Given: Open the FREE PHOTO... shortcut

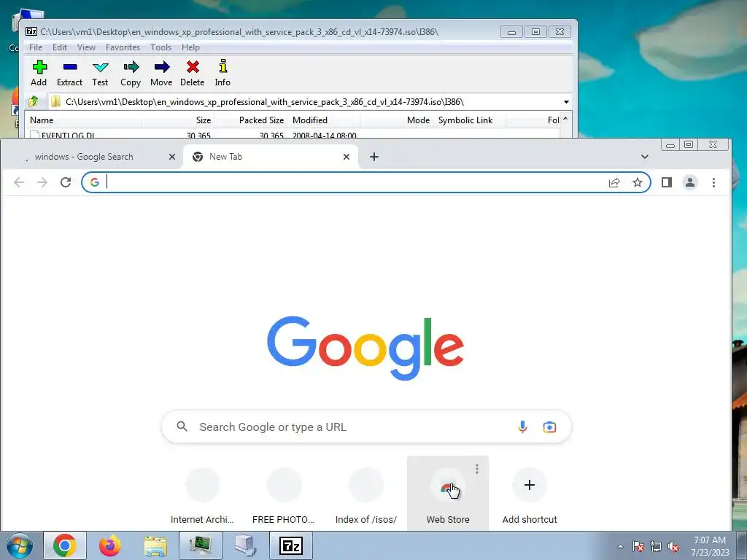Looking at the screenshot, I should tap(285, 494).
